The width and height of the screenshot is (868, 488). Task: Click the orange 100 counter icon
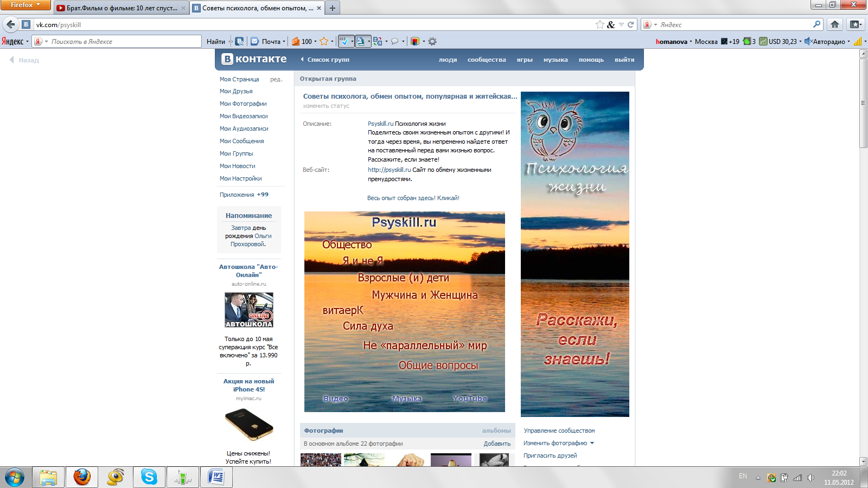[296, 41]
